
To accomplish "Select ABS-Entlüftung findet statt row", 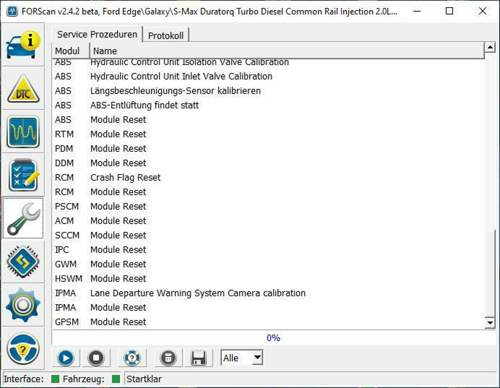I will click(268, 105).
